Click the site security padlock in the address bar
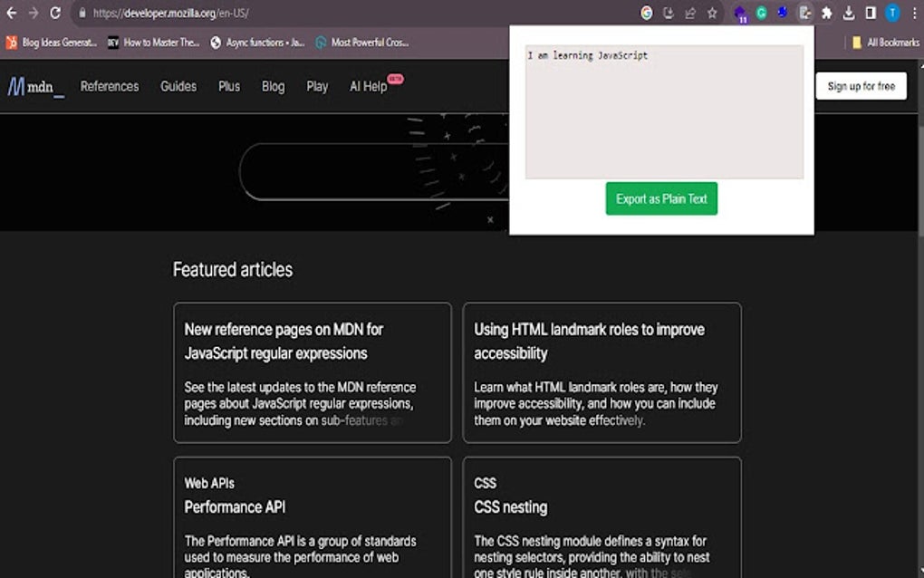The width and height of the screenshot is (924, 578). (81, 14)
